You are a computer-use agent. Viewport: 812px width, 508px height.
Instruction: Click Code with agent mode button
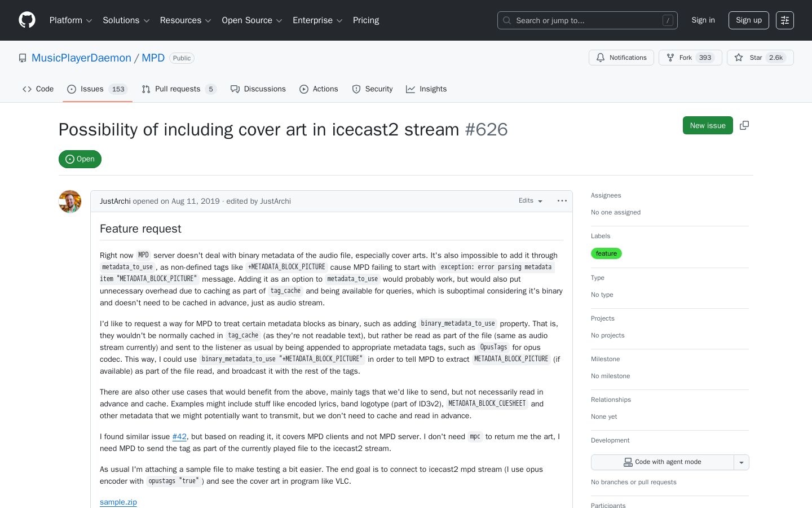663,462
